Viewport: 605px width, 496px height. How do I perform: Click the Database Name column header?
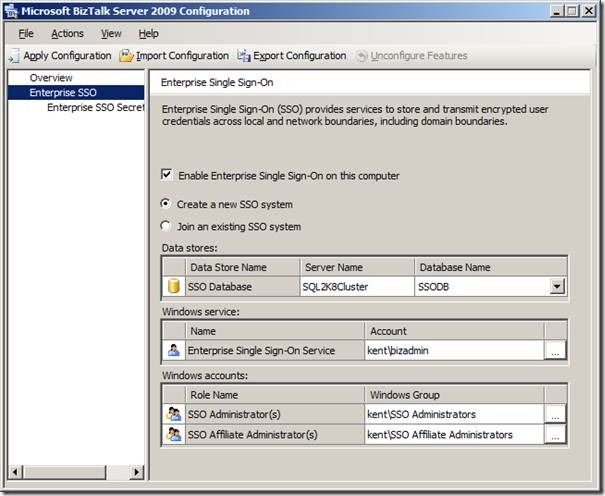pyautogui.click(x=490, y=267)
